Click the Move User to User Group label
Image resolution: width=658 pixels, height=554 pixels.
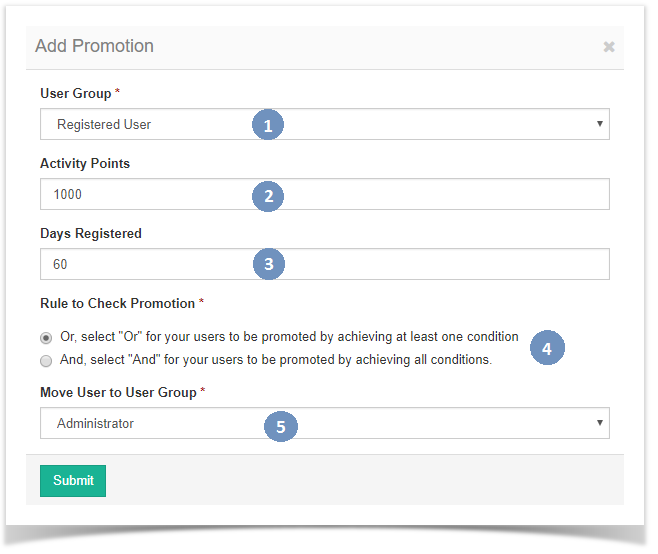pyautogui.click(x=118, y=392)
